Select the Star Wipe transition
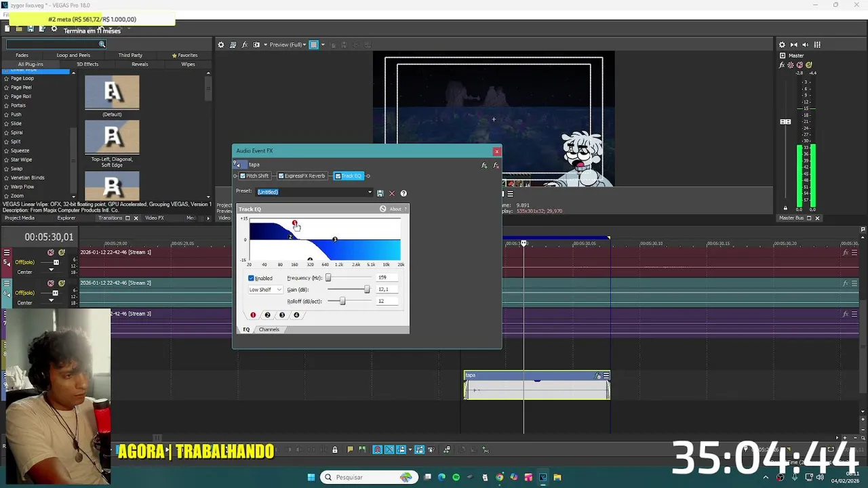This screenshot has width=868, height=488. point(21,159)
